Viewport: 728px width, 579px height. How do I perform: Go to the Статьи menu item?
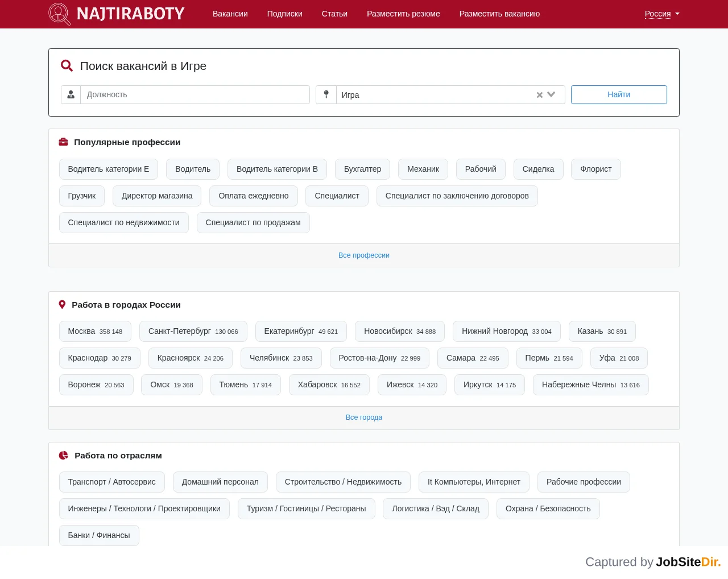point(334,14)
